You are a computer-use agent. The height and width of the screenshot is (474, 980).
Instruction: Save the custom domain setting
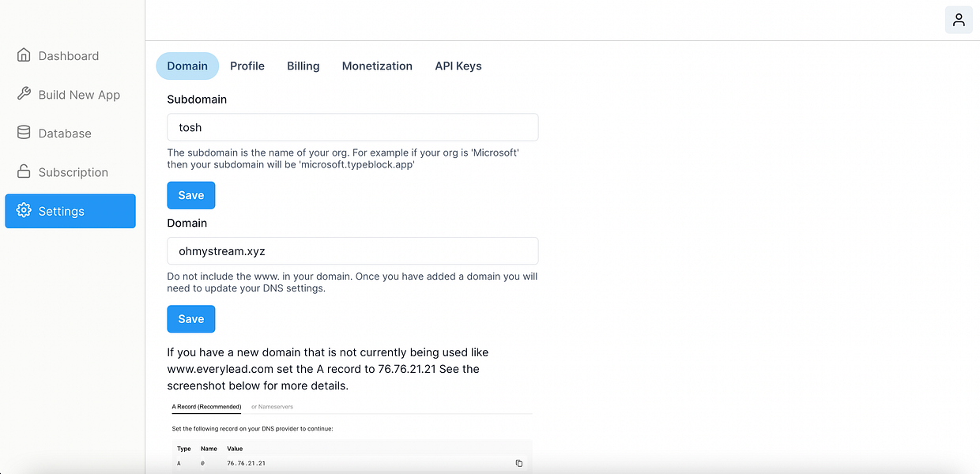[x=191, y=319]
